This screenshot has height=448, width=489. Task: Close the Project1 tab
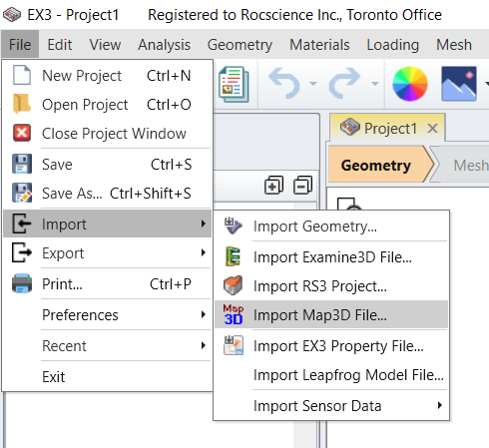432,128
